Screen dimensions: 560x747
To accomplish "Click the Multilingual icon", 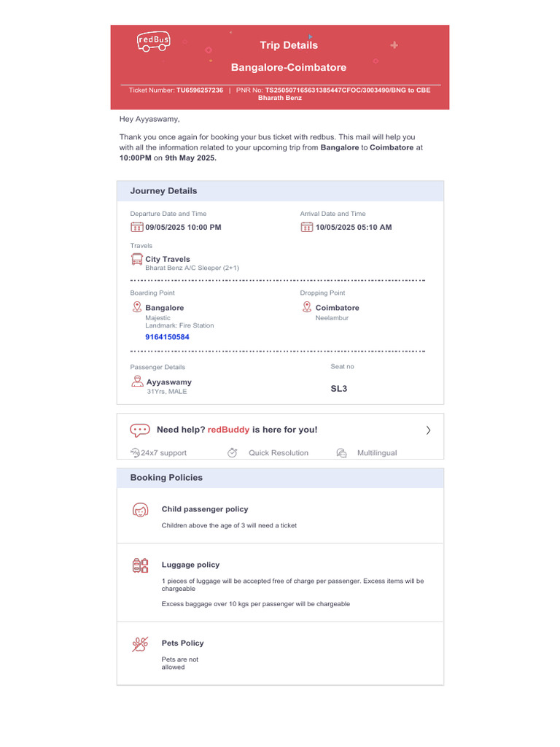I will (x=341, y=453).
